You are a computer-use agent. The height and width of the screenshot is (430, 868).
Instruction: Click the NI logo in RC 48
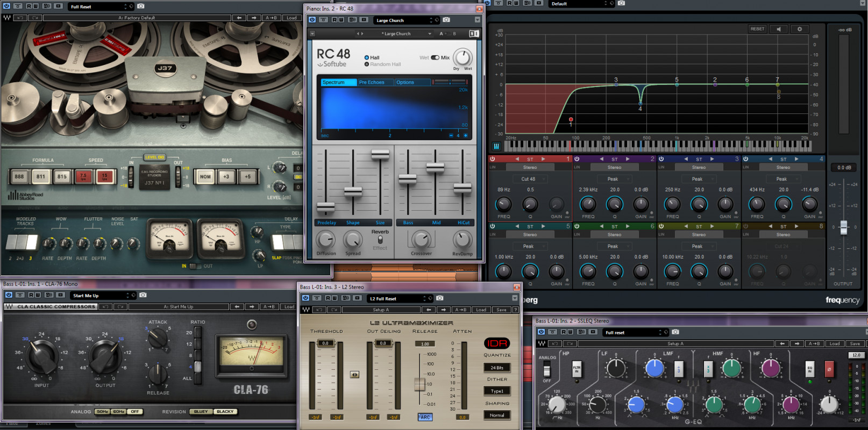pyautogui.click(x=474, y=33)
